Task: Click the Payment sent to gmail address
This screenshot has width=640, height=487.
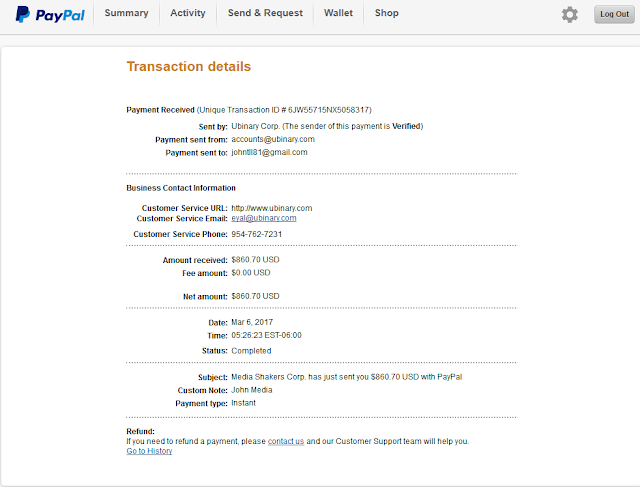Action: pyautogui.click(x=269, y=152)
